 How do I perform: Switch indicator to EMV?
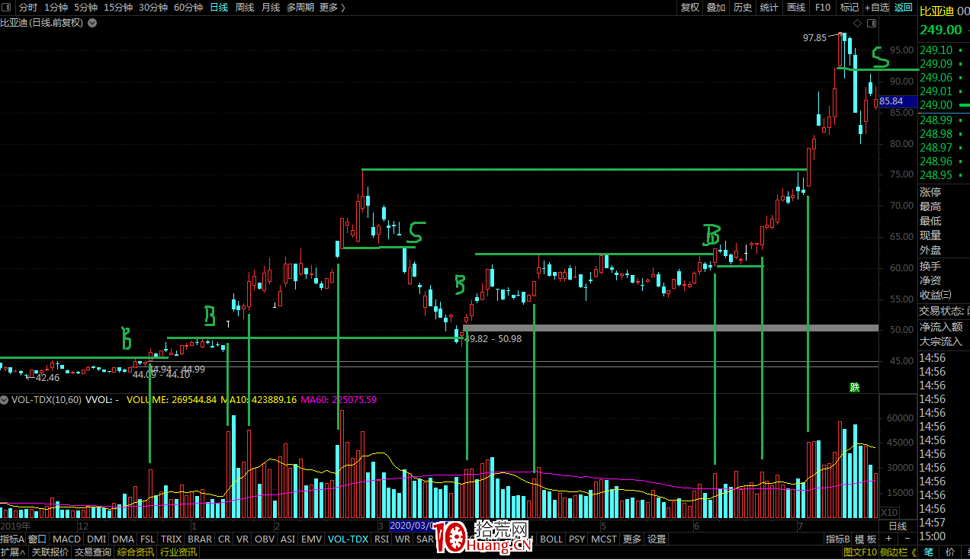[311, 539]
